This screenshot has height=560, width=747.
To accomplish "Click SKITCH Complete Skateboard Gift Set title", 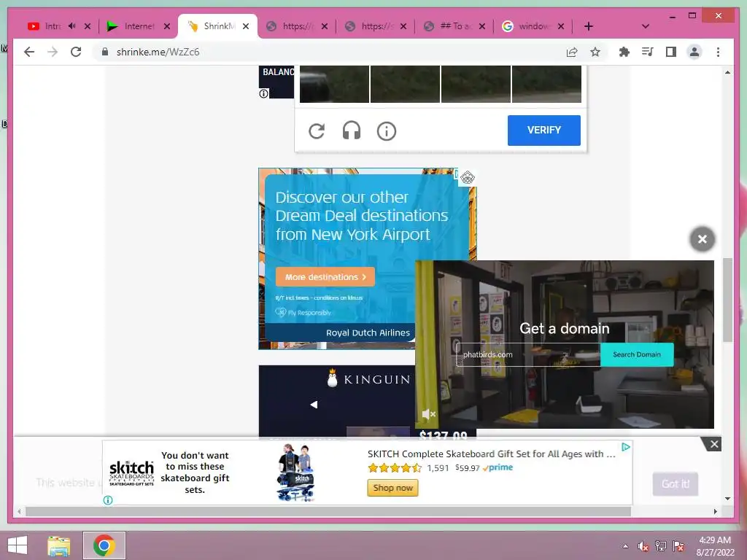I will point(491,454).
